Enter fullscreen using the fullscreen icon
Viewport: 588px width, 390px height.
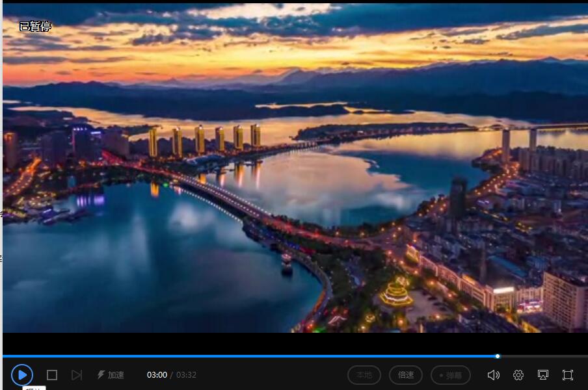coord(568,375)
